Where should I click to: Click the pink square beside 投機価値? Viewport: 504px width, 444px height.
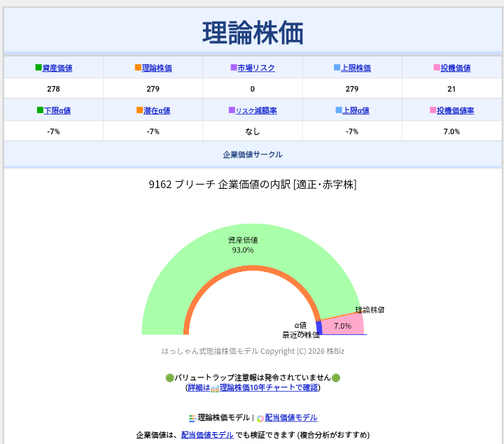[x=437, y=67]
